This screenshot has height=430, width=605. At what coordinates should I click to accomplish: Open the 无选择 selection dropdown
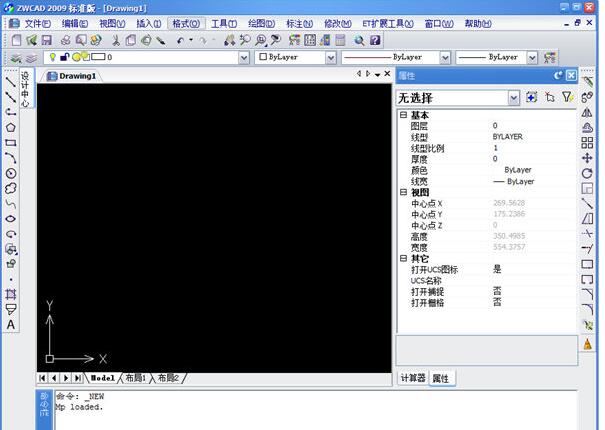tap(513, 98)
